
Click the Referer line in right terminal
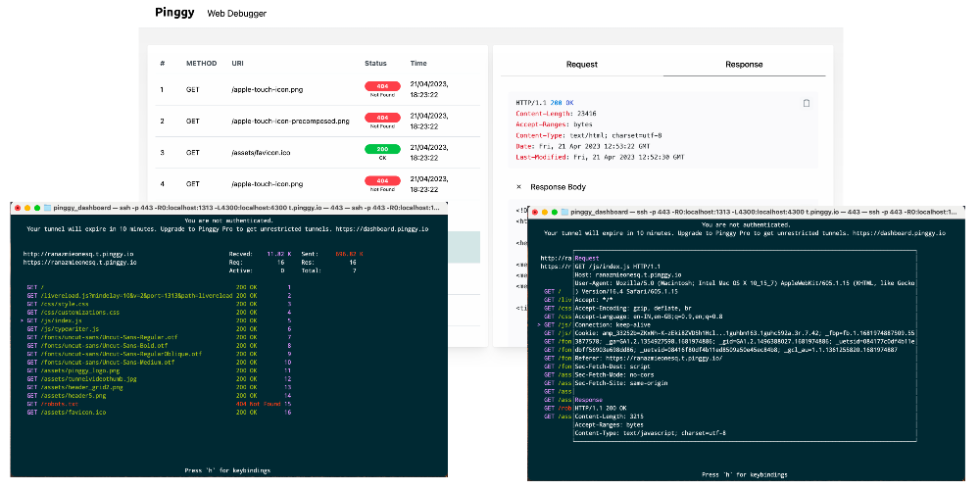pyautogui.click(x=649, y=358)
